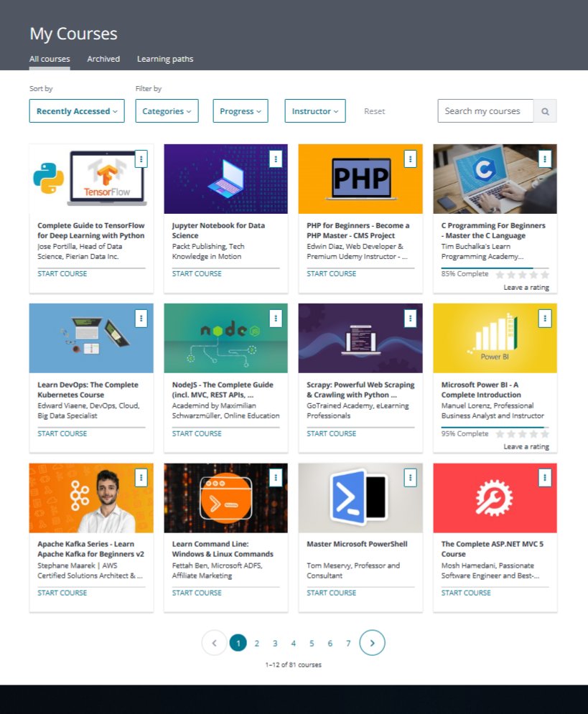
Task: Open title 'Learn Command Line: Windows & Linux Commands'
Action: click(223, 549)
